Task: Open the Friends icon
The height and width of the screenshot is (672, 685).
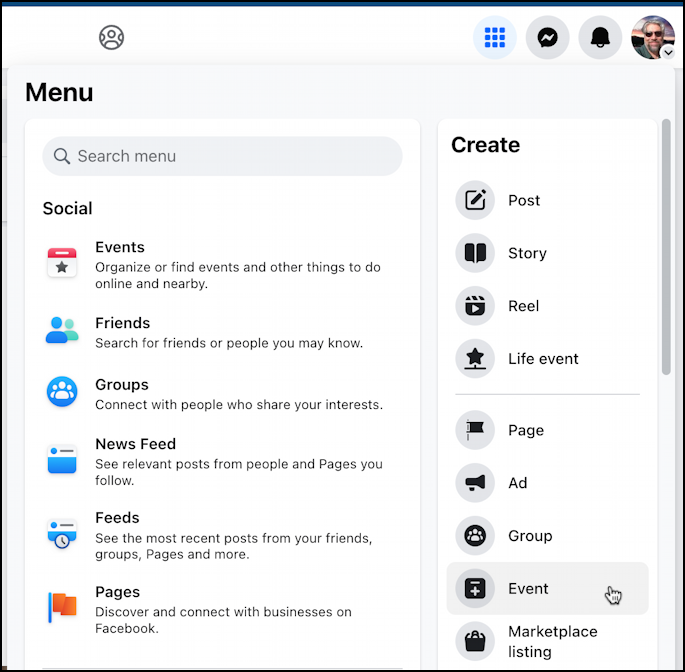Action: pos(62,330)
